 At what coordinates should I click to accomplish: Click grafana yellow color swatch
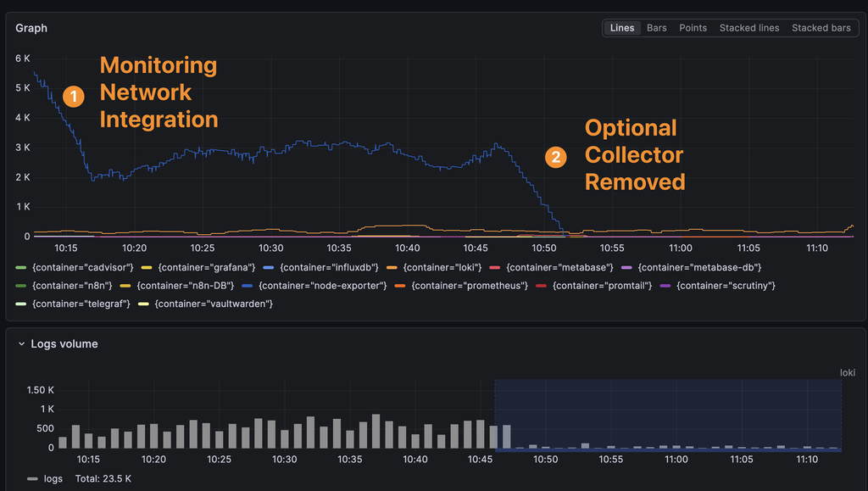(x=146, y=267)
